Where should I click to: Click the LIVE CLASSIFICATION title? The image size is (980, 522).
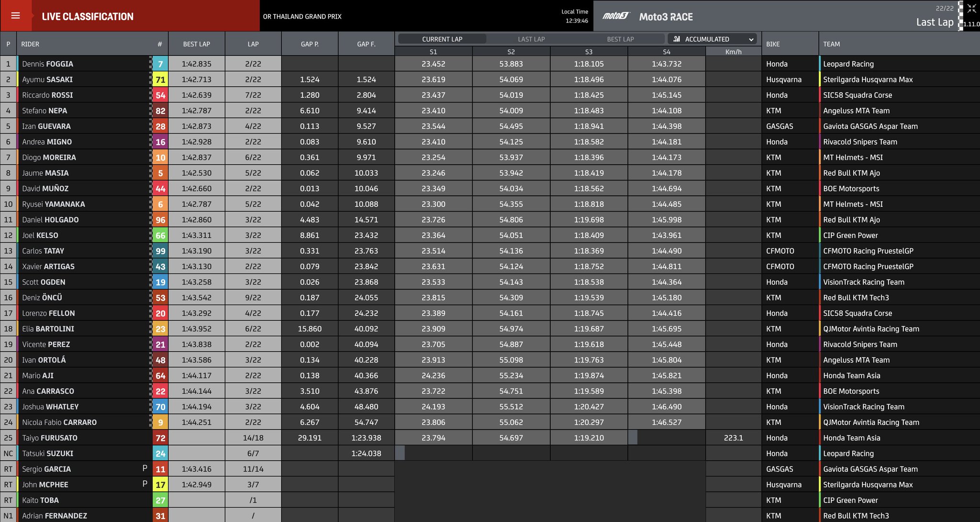click(88, 16)
